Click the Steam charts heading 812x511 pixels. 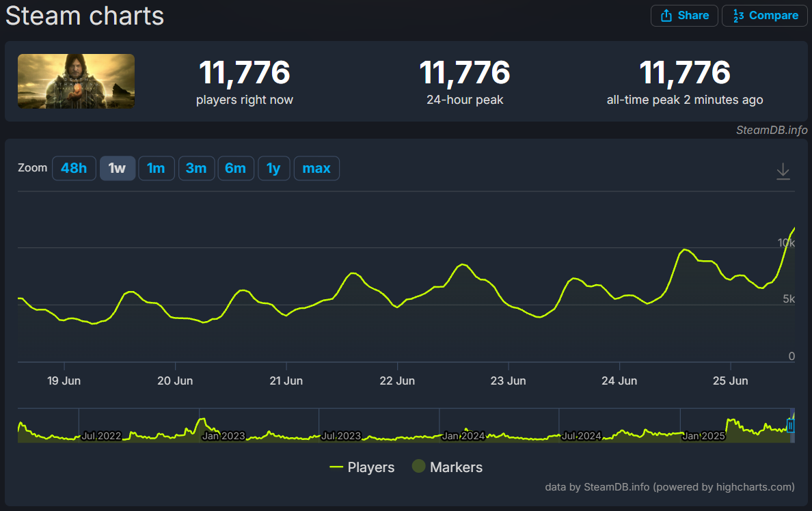[x=85, y=16]
